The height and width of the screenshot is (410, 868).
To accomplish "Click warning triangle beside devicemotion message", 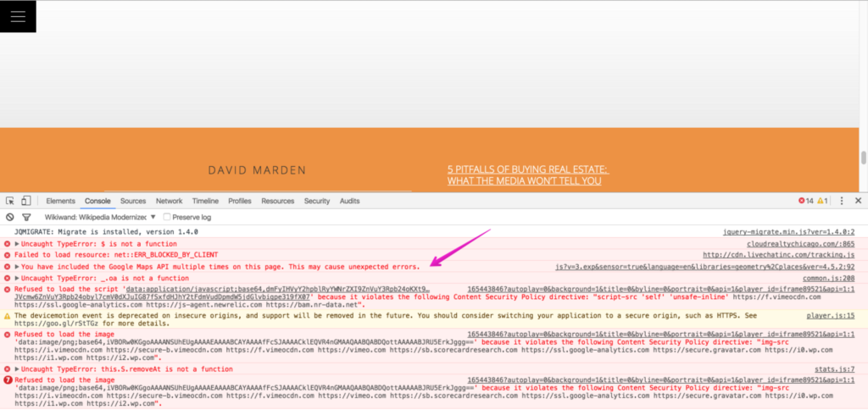I will click(x=7, y=316).
